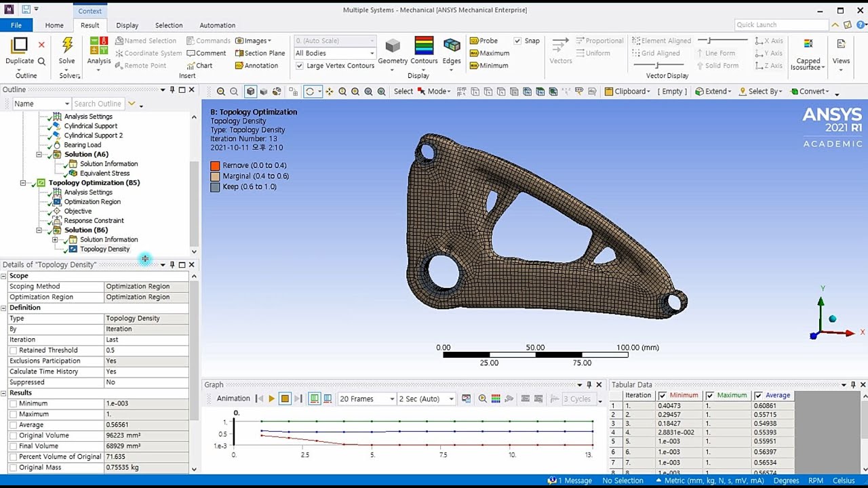Image resolution: width=868 pixels, height=488 pixels.
Task: Open the Capped Isosurface icon
Action: pyautogui.click(x=808, y=45)
